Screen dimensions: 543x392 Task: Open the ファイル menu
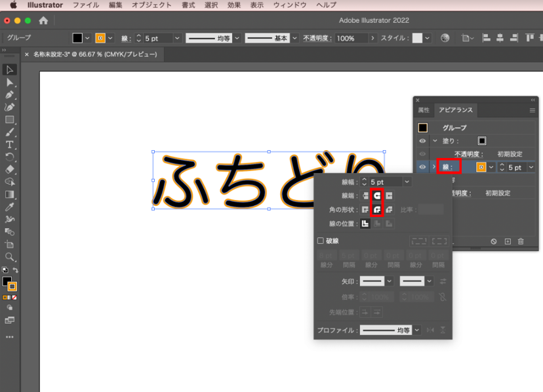[86, 5]
